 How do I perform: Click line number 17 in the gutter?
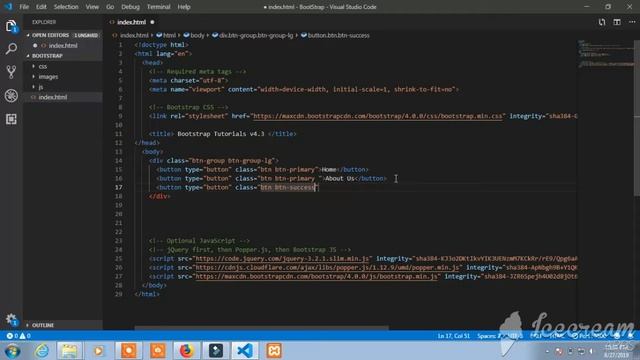[118, 187]
